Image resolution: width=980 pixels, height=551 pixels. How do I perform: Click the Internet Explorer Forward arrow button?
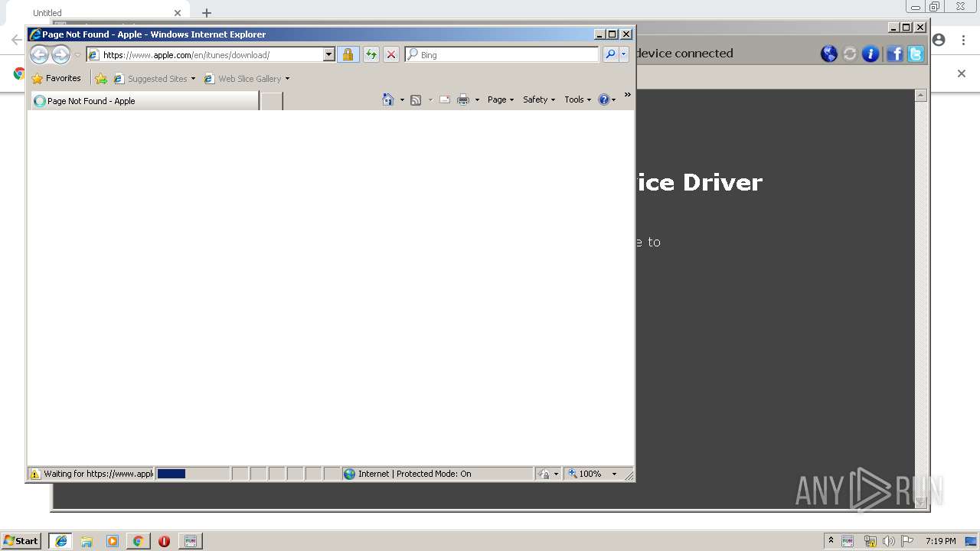click(x=60, y=54)
